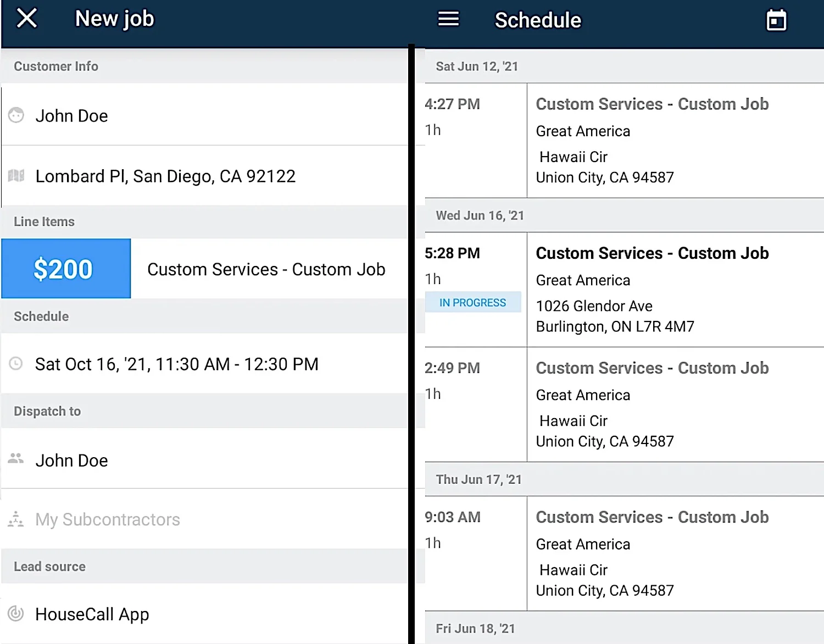This screenshot has width=824, height=644.
Task: Open the 9:03 AM job on Thu Jun 17
Action: pyautogui.click(x=624, y=553)
